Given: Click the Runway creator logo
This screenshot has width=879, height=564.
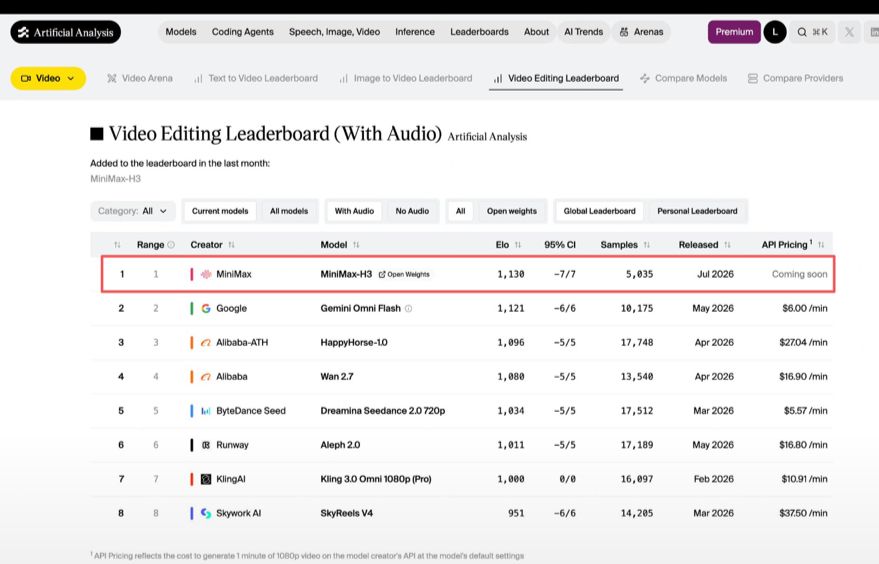Looking at the screenshot, I should coord(206,445).
